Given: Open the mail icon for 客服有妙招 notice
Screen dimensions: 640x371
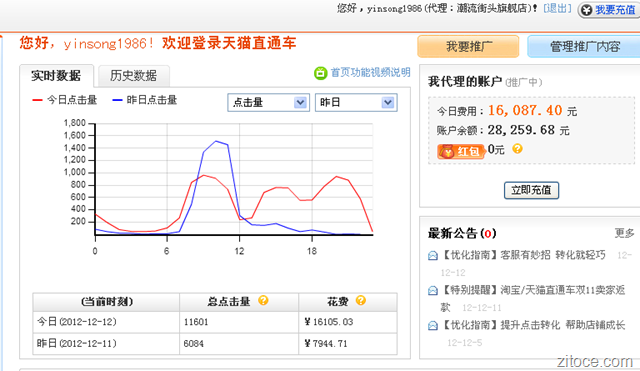Looking at the screenshot, I should (433, 255).
